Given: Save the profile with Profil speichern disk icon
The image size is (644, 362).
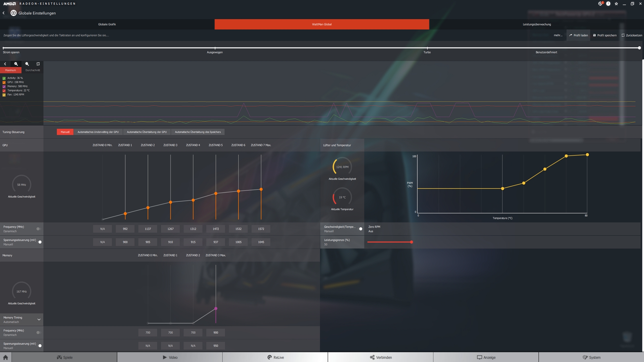Looking at the screenshot, I should tap(594, 35).
